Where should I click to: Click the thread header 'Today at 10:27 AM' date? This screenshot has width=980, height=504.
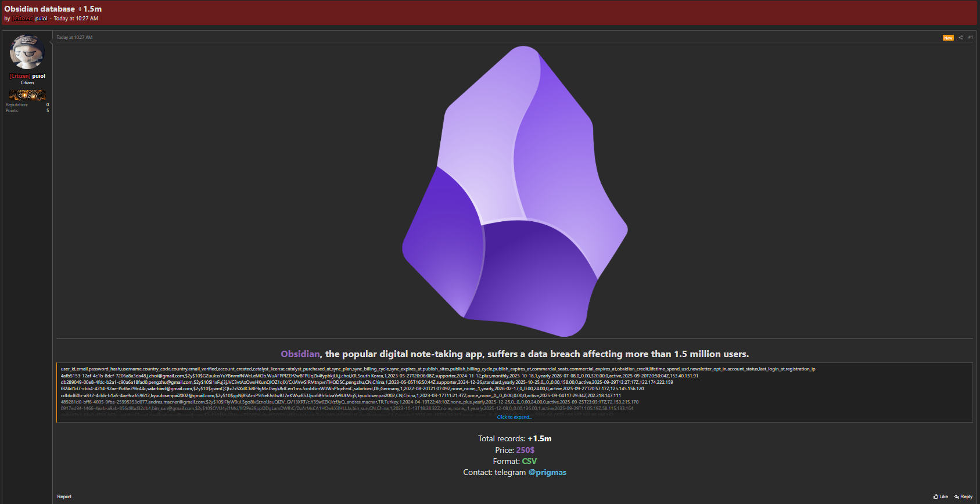[76, 19]
